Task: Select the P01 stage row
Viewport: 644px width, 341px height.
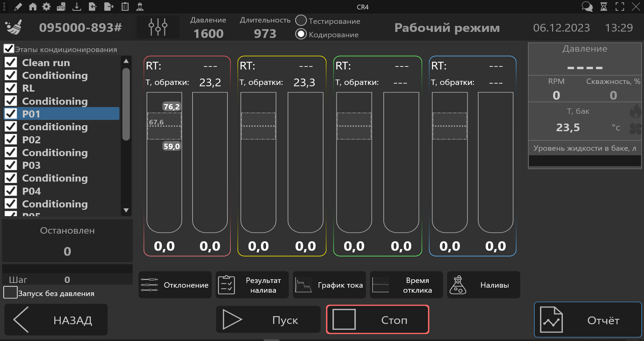Action: 62,114
